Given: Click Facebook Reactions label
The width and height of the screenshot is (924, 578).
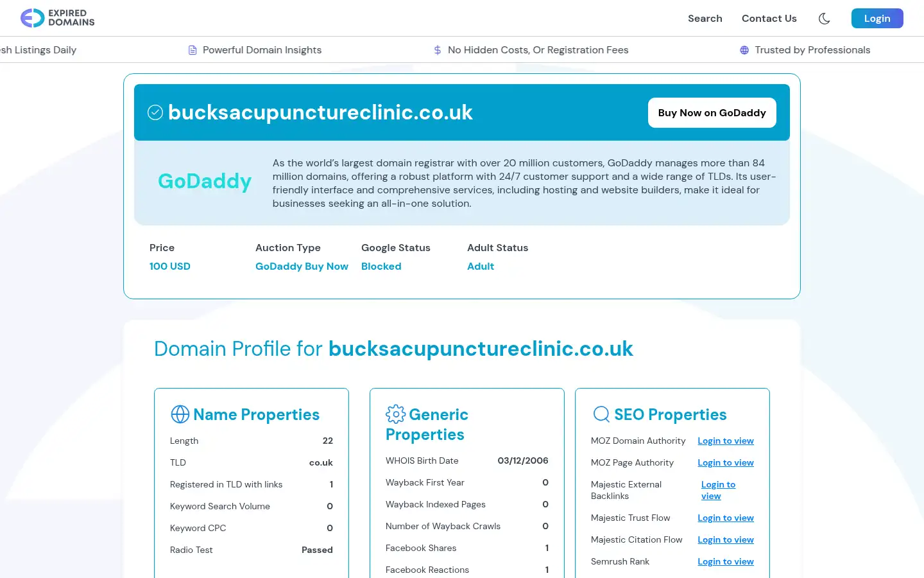Looking at the screenshot, I should tap(427, 570).
